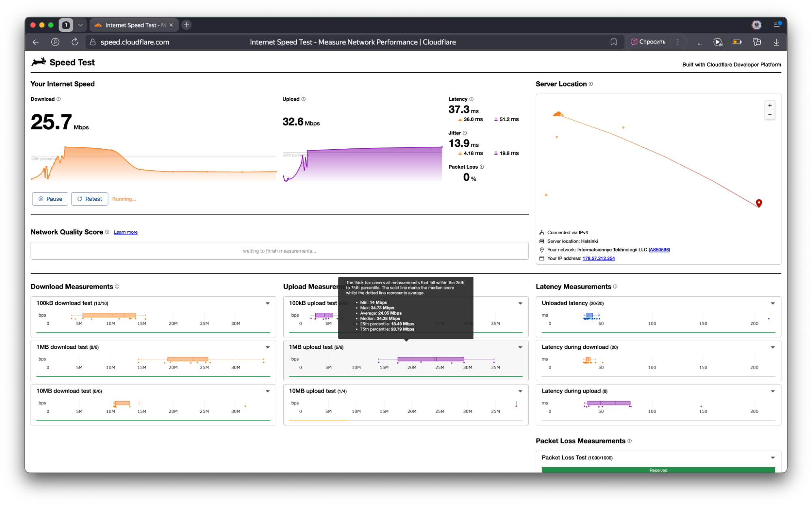
Task: Click the 10MB upload test progress bar
Action: 406,420
